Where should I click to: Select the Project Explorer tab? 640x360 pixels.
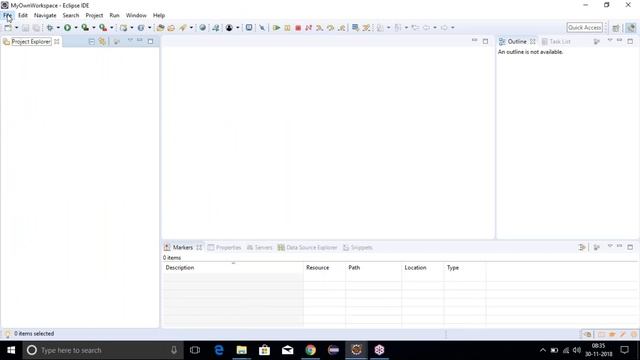click(31, 42)
